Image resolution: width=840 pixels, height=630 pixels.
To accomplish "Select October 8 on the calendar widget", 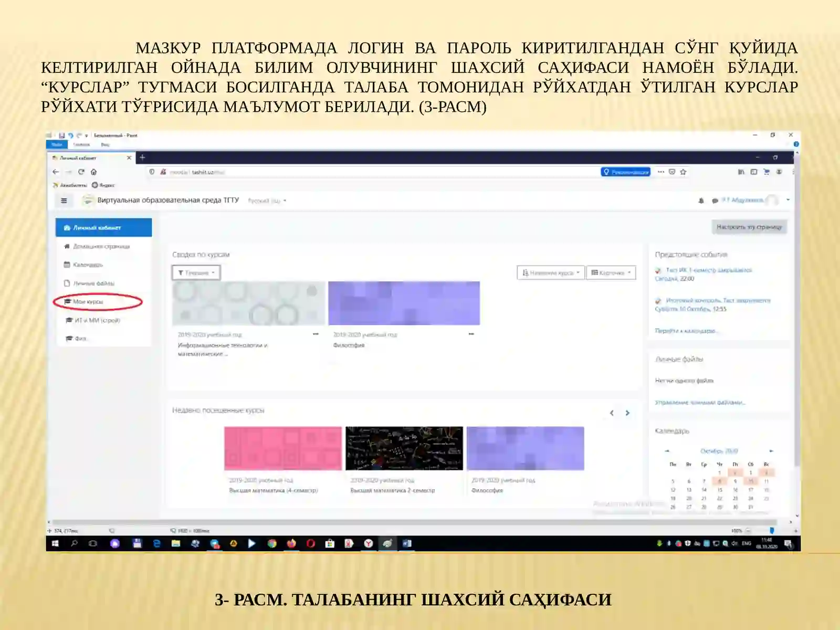I will (x=720, y=481).
